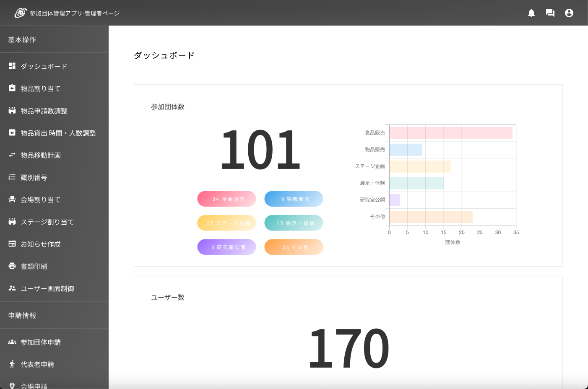Select 物品申請数調整 menu item

point(44,111)
